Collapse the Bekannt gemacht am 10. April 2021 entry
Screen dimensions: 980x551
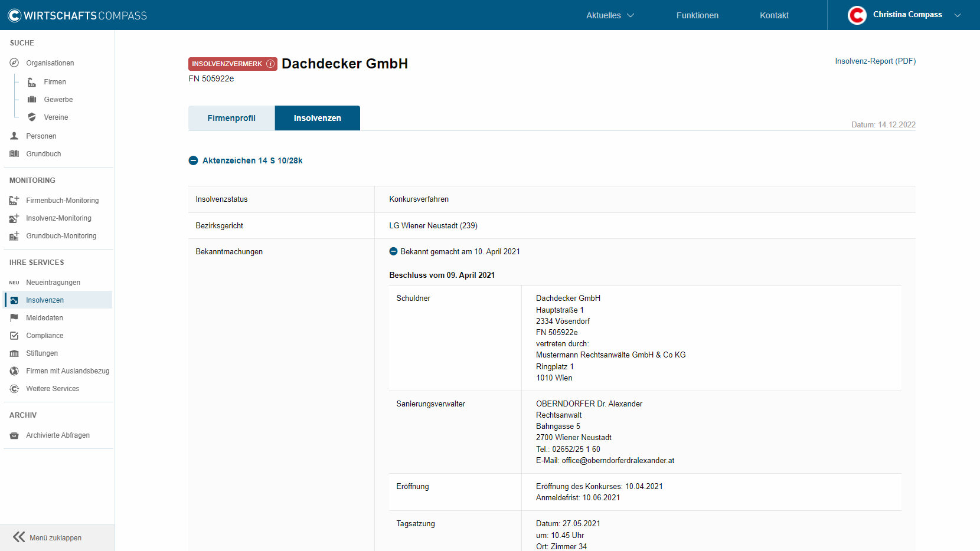[393, 251]
